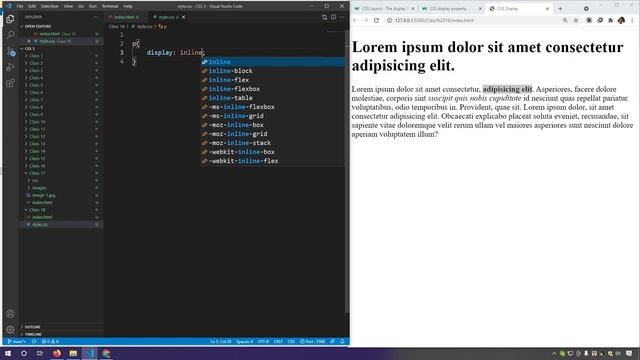The width and height of the screenshot is (640, 360).
Task: Open Firefox from the Windows taskbar
Action: [57, 353]
